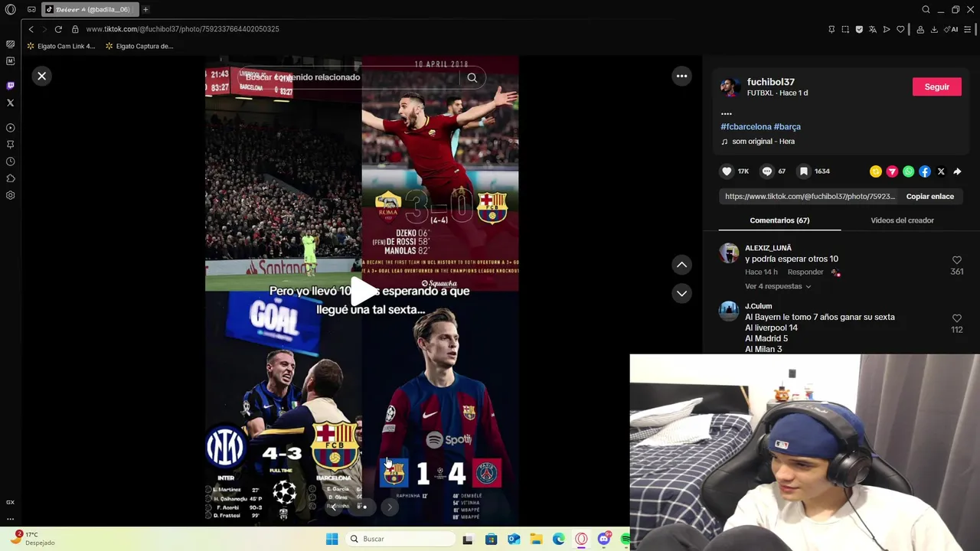Open a new browser tab
980x551 pixels.
click(145, 9)
